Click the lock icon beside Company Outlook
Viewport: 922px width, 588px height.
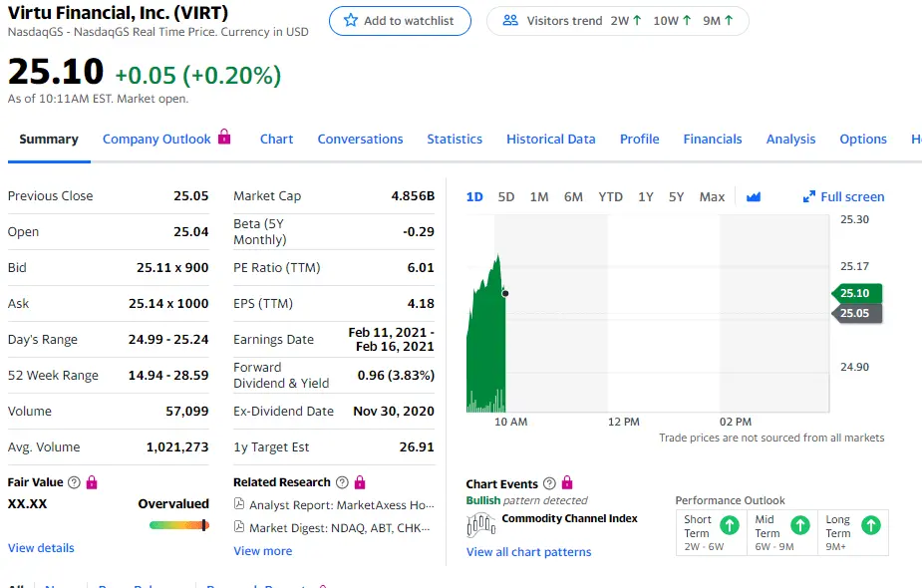224,137
